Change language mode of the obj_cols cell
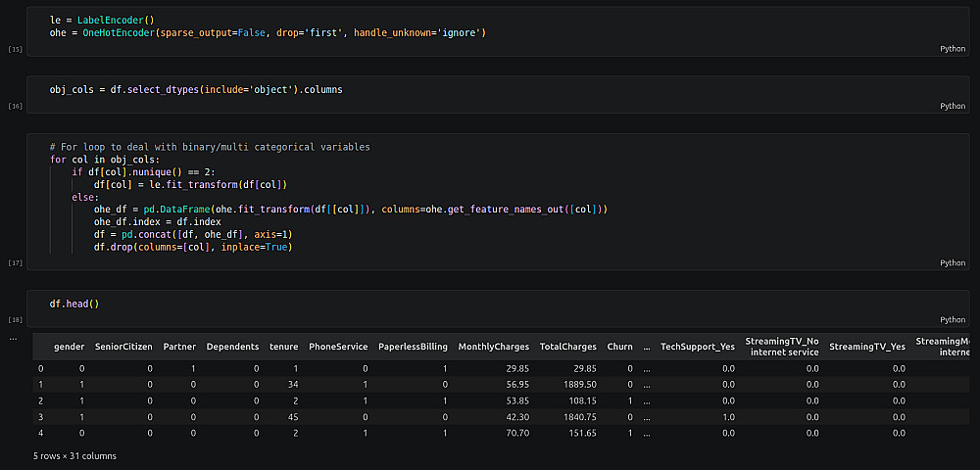The image size is (980, 470). point(952,106)
